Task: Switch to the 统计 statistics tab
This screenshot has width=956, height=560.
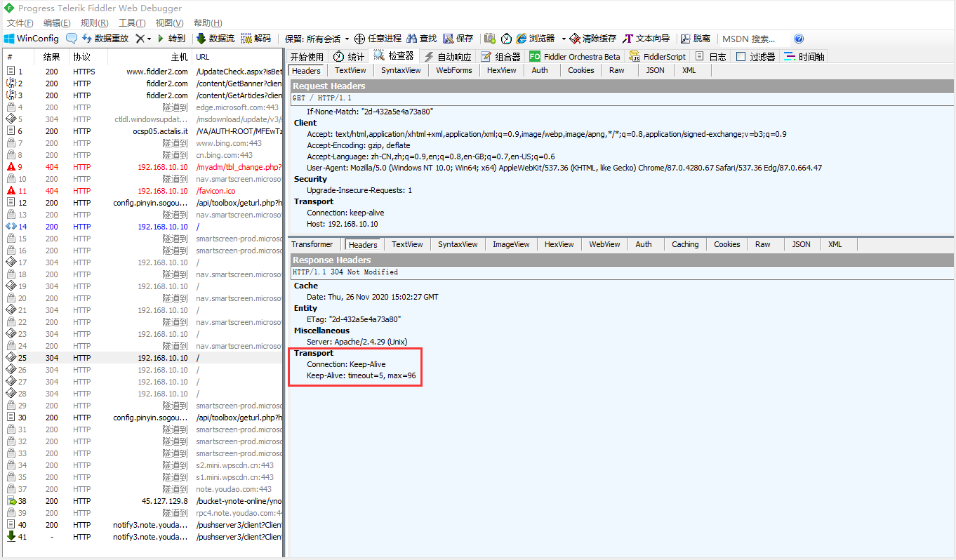Action: [x=349, y=56]
